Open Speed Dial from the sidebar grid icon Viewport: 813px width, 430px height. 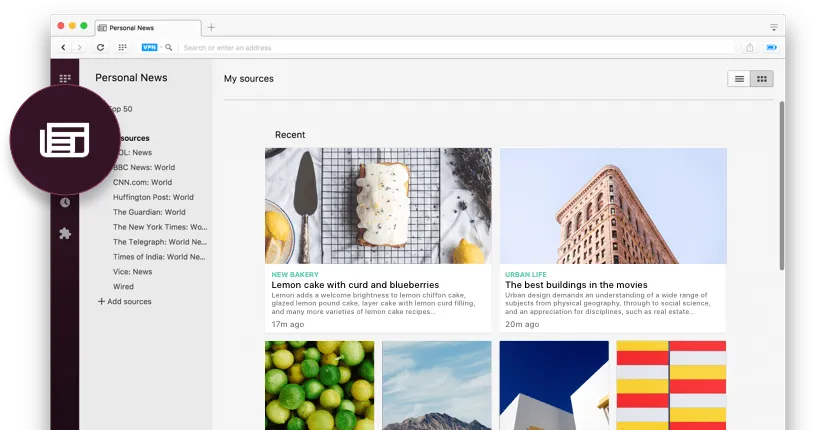point(65,78)
